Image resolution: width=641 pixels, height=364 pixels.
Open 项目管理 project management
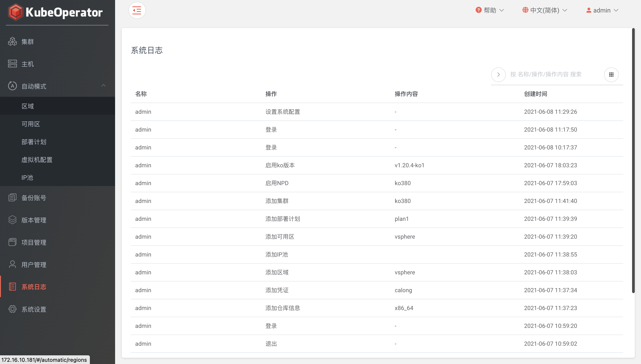pyautogui.click(x=34, y=242)
